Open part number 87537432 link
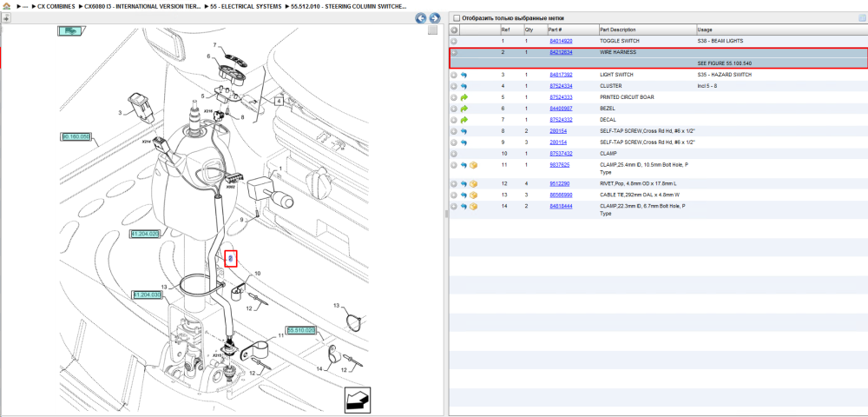 pos(561,154)
